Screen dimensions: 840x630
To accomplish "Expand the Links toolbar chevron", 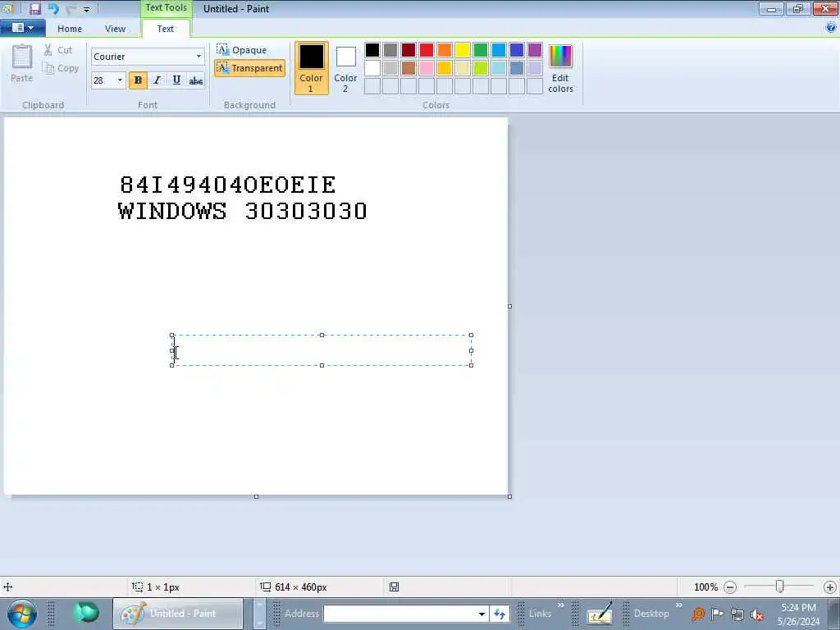I will [x=561, y=605].
